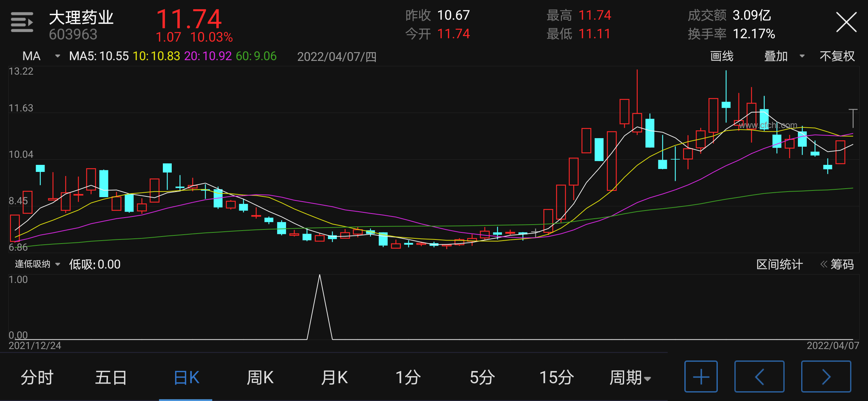The height and width of the screenshot is (401, 868).
Task: Select the 月K monthly chart tab
Action: pyautogui.click(x=334, y=378)
